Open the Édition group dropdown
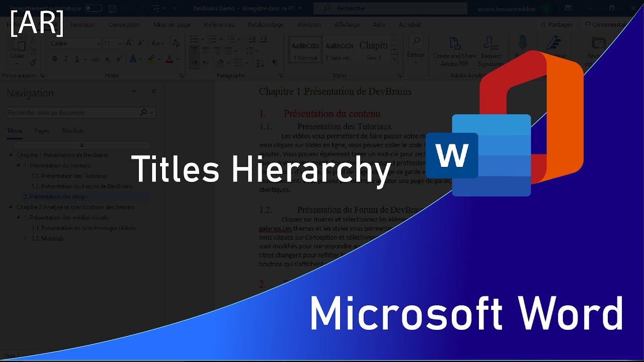644x362 pixels. (416, 49)
